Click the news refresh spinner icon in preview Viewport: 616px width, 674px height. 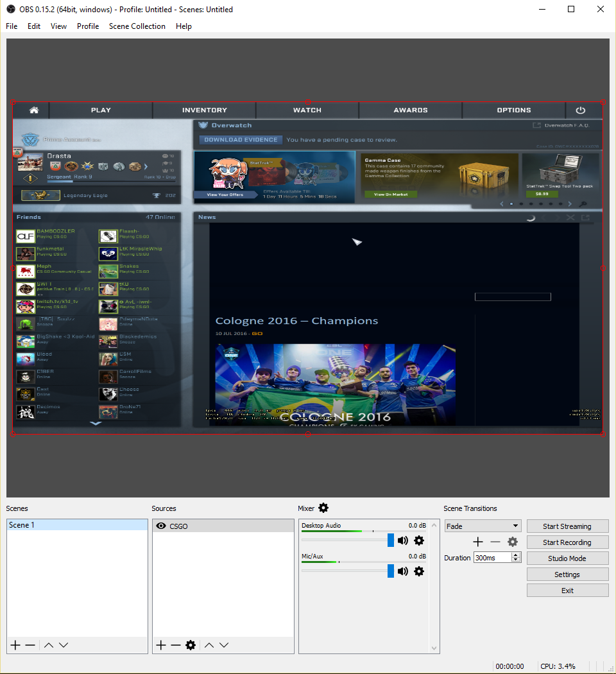[x=531, y=218]
